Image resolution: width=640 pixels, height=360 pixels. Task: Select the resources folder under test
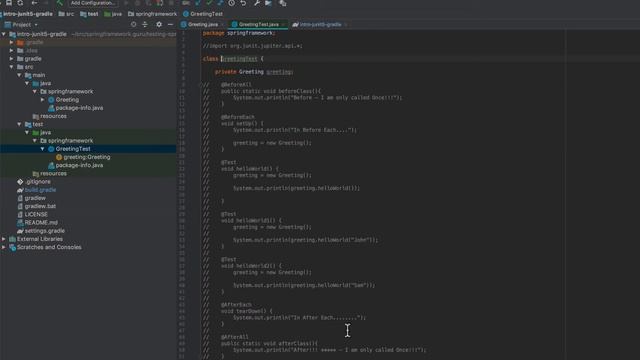pyautogui.click(x=53, y=173)
